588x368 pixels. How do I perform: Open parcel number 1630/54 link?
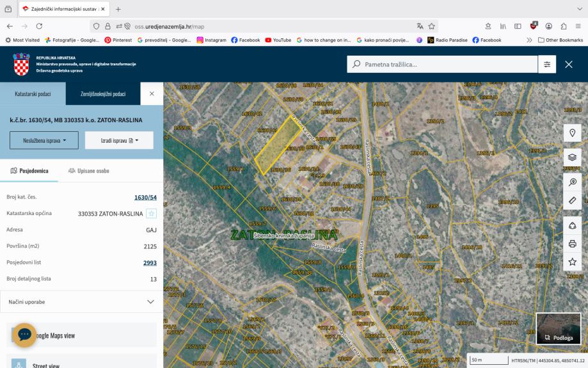(x=145, y=198)
